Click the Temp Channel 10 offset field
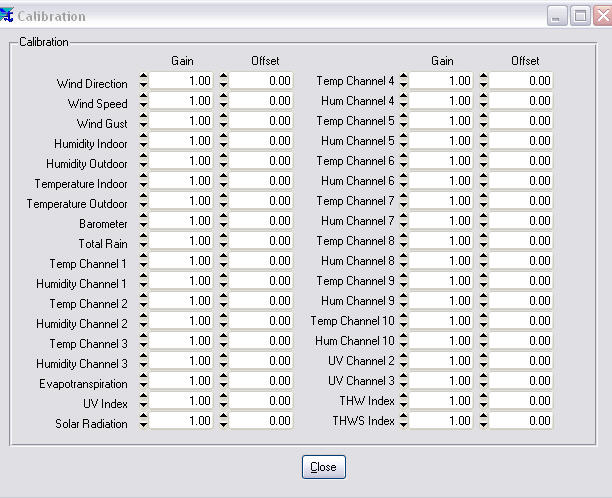 coord(521,321)
